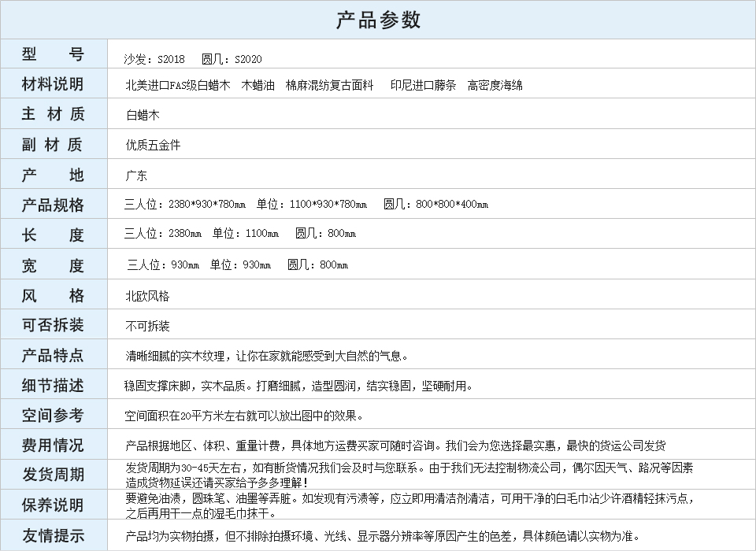
Task: Click the 北美进口FAS级白蜡木 material description
Action: coord(178,85)
